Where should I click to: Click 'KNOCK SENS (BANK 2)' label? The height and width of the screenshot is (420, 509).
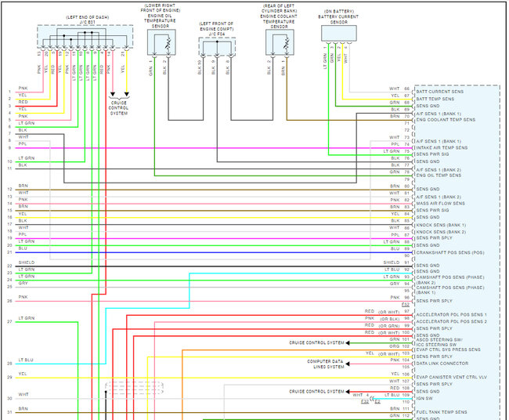click(441, 232)
